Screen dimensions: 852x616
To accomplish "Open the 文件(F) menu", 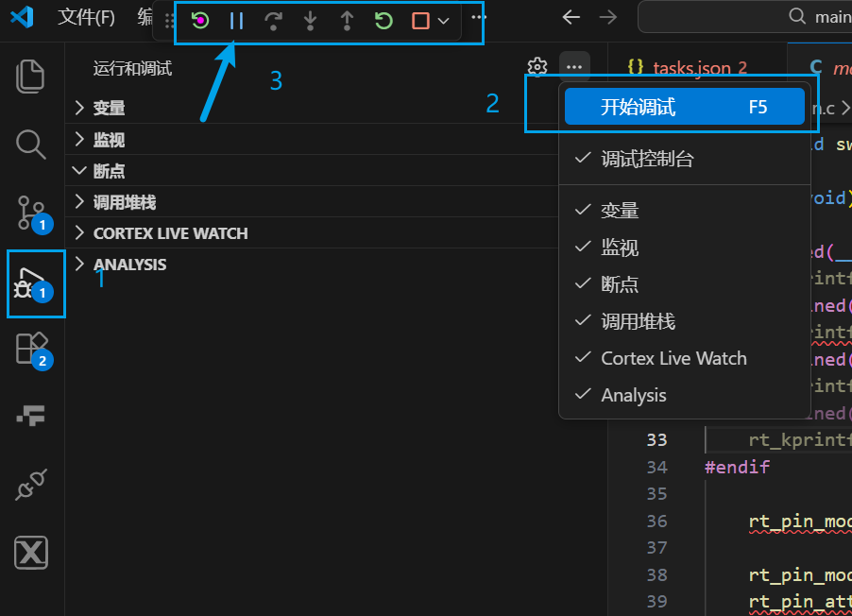I will [x=86, y=18].
